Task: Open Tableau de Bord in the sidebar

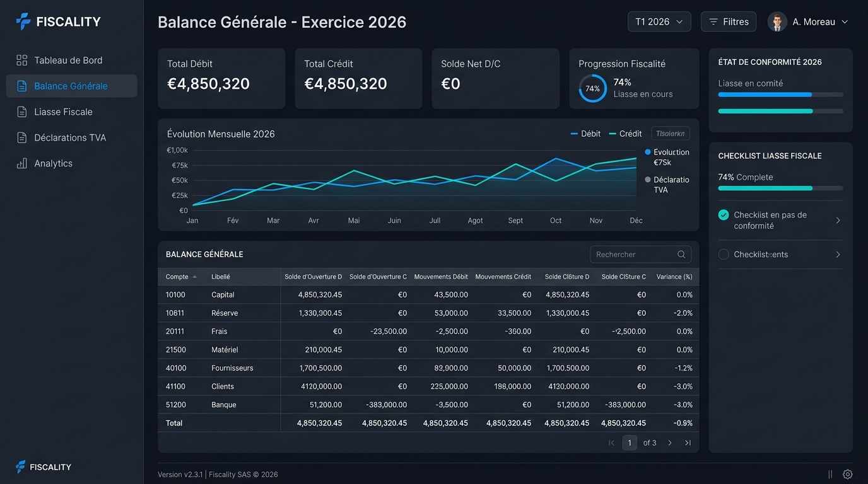Action: (71, 60)
